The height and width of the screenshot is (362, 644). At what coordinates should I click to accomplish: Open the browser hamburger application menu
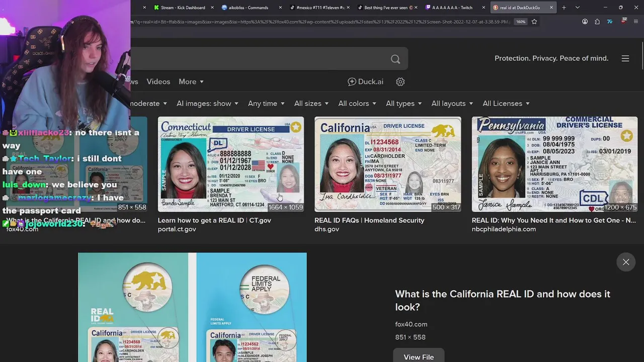coord(636,22)
